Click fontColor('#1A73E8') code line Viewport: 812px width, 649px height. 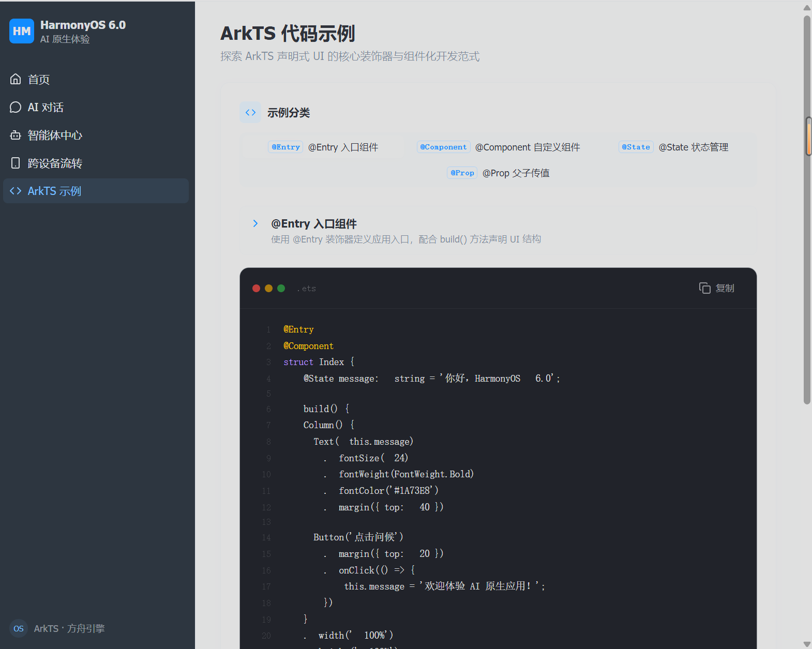click(x=381, y=490)
